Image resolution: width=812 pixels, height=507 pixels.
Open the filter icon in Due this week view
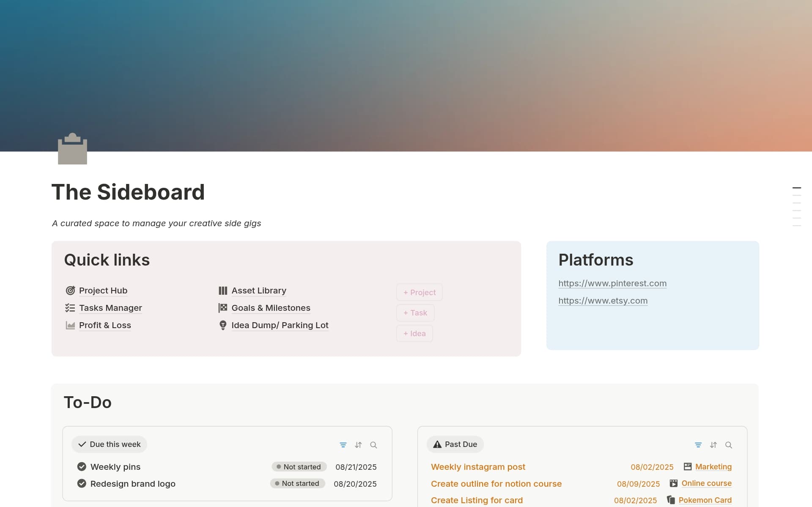click(x=343, y=444)
